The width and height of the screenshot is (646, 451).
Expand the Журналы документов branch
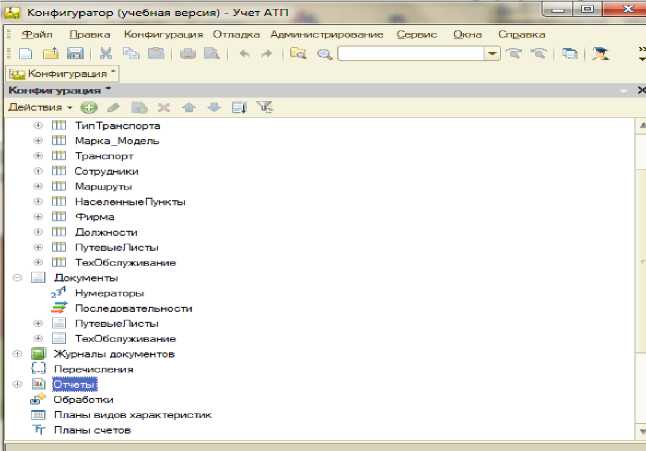[17, 354]
